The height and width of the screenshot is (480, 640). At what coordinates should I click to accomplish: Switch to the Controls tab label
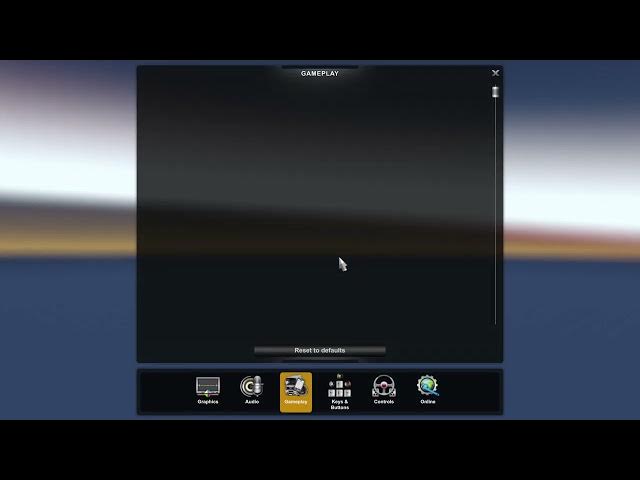click(x=384, y=402)
